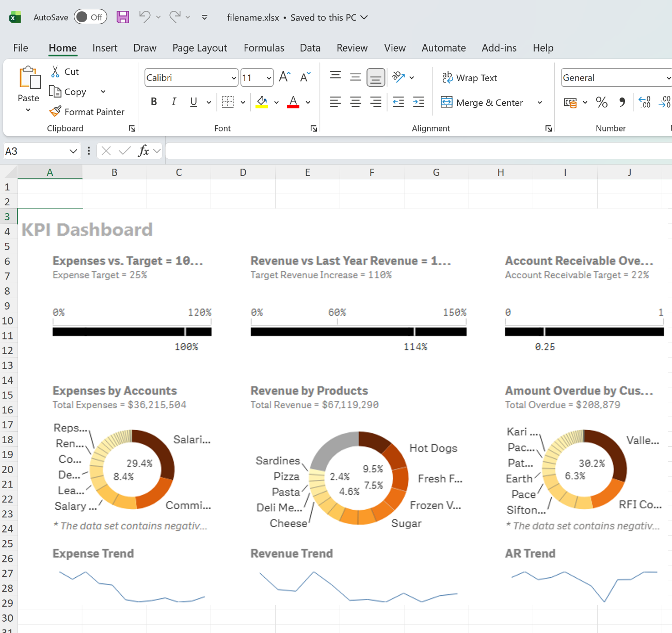Open the Calibri font name dropdown
The image size is (672, 633).
[233, 78]
